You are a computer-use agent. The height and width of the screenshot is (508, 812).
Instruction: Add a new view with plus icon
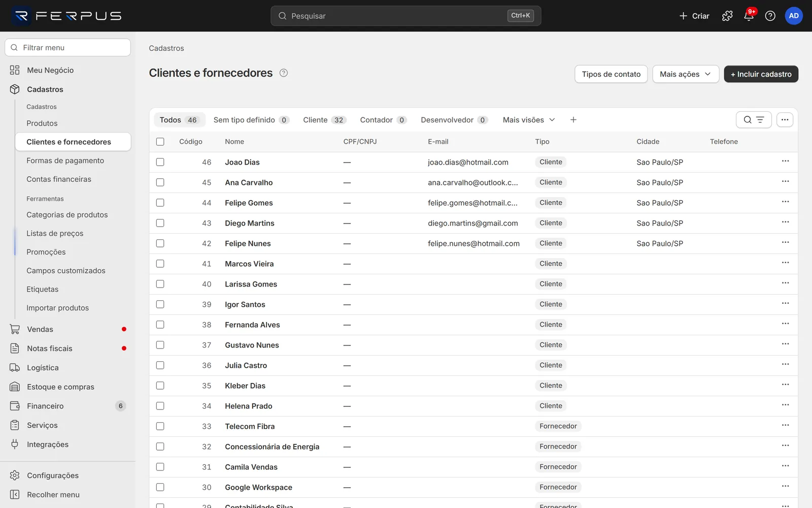(x=573, y=120)
